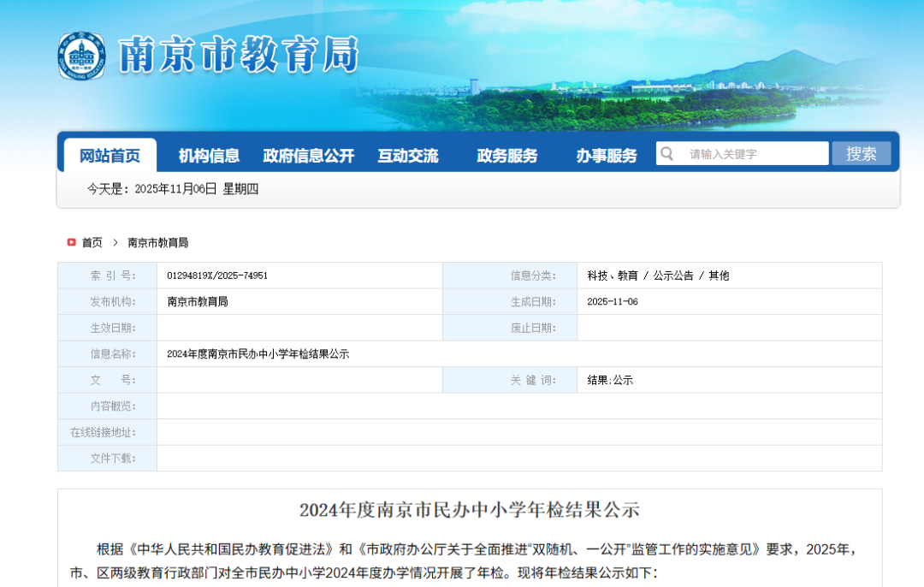Click the breadcrumb arrow after 首页
This screenshot has width=924, height=587.
[115, 242]
